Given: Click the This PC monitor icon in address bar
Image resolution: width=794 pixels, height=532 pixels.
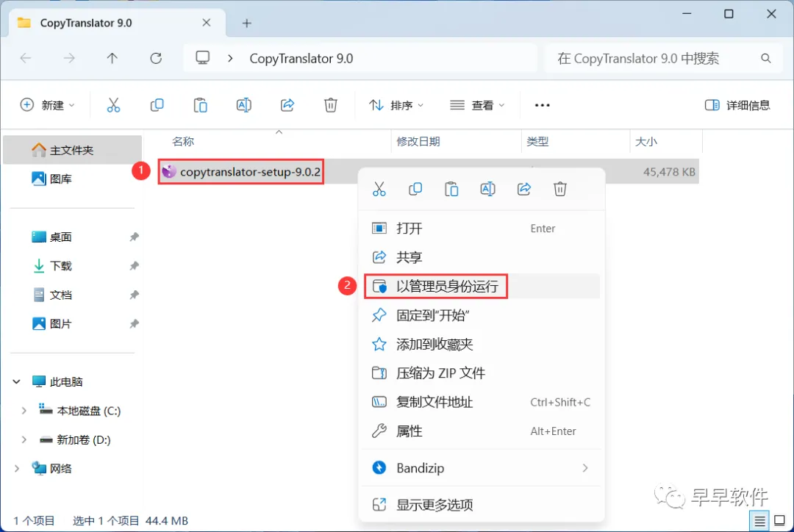Looking at the screenshot, I should [x=203, y=58].
